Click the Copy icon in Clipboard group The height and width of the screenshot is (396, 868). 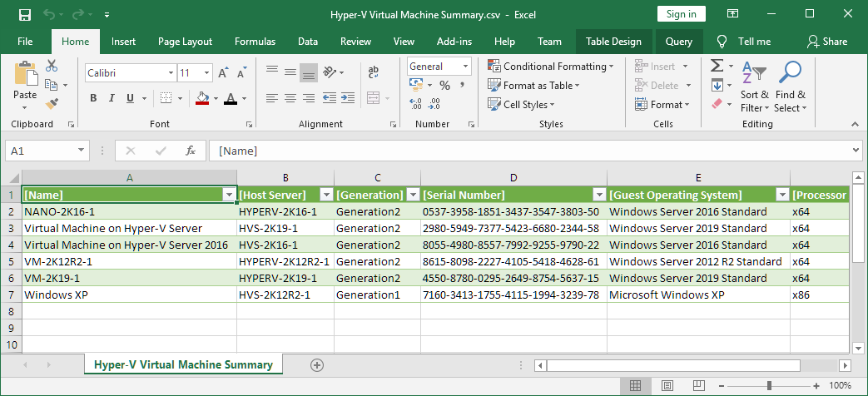(x=52, y=85)
